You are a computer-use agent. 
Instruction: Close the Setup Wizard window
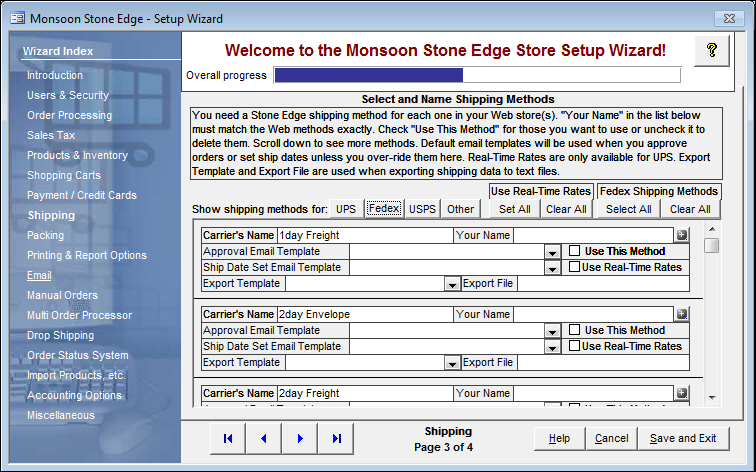[729, 18]
